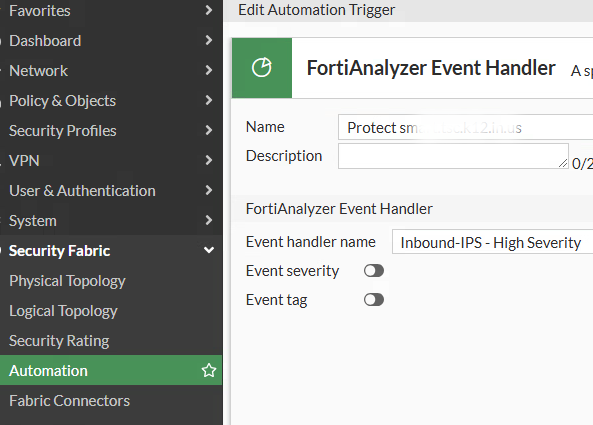Click the Edit Automation Trigger title
Image resolution: width=593 pixels, height=425 pixels.
click(x=317, y=10)
